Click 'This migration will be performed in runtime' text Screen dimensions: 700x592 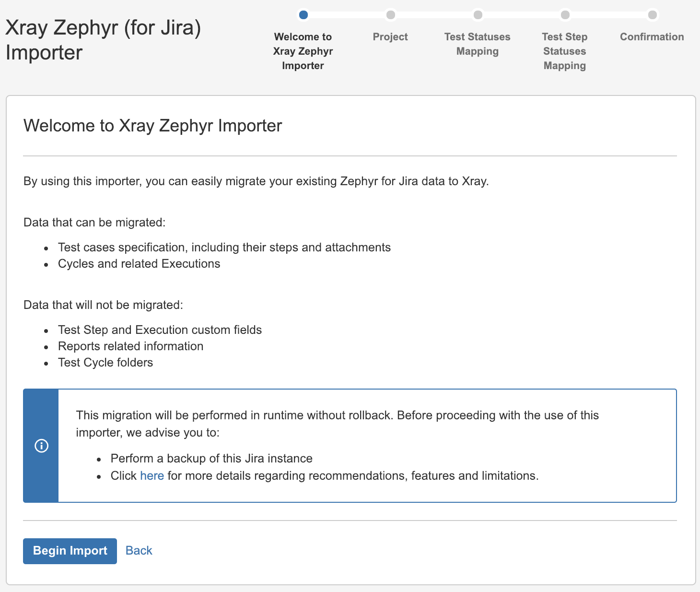point(338,424)
